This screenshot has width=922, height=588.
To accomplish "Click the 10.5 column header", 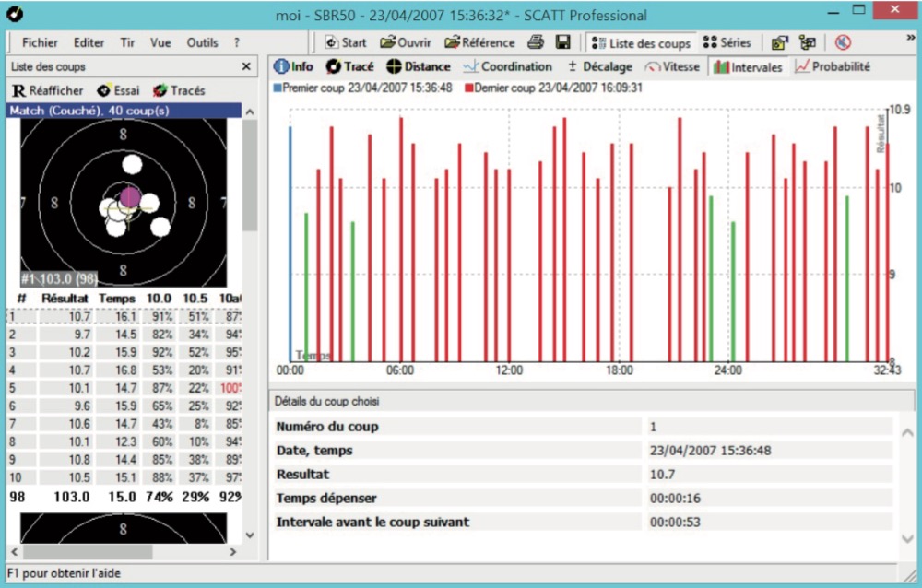I will coord(195,298).
